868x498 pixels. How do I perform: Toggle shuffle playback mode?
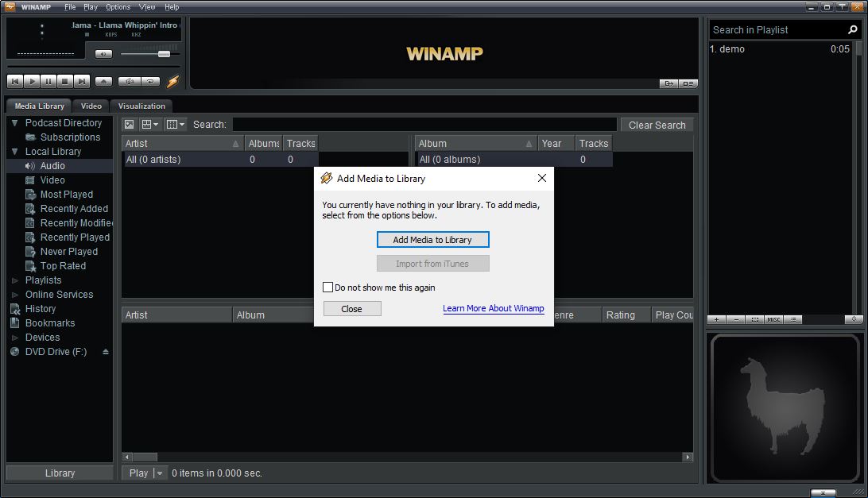tap(129, 81)
